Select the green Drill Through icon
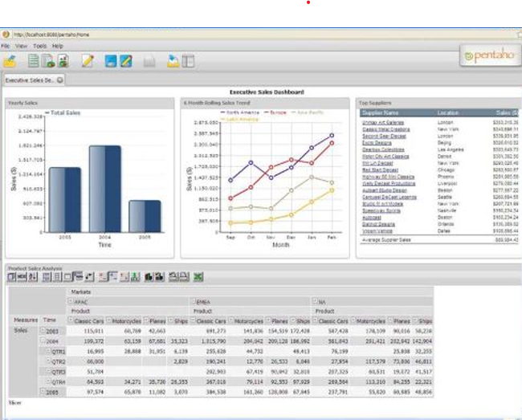Viewport: 522px width, 420px height. click(135, 276)
